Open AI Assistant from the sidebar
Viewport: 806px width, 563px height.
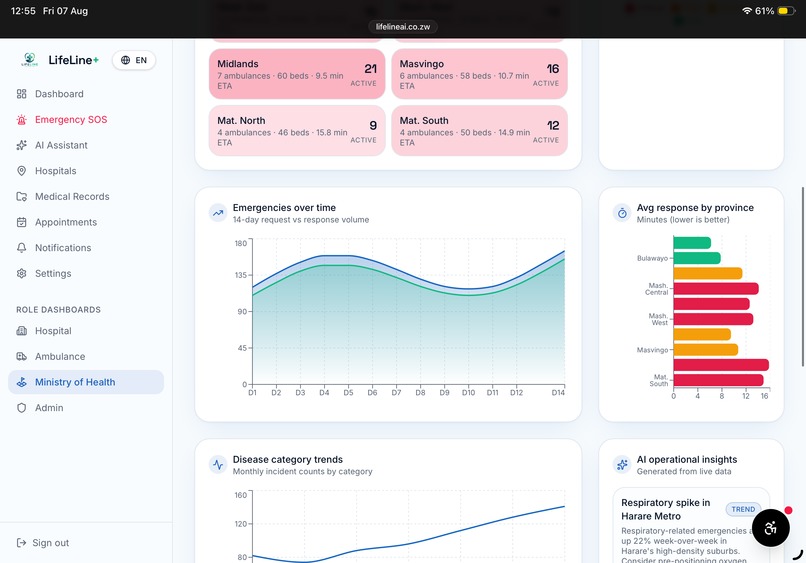(x=61, y=145)
